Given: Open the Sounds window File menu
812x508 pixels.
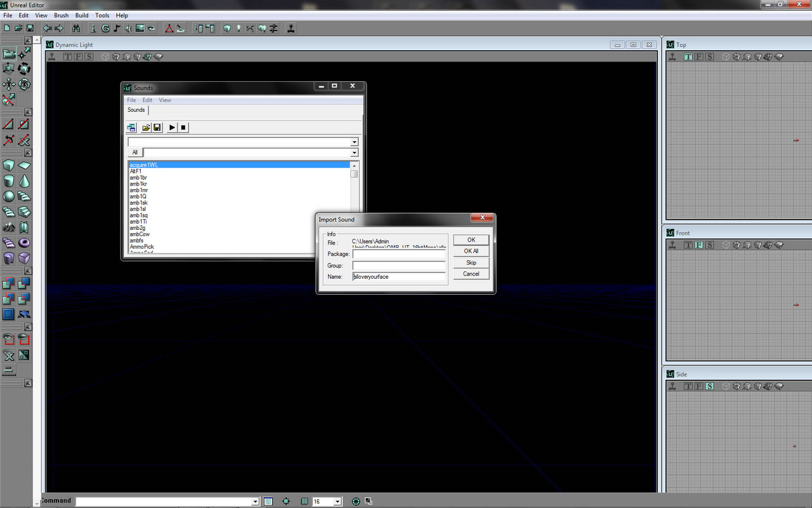Looking at the screenshot, I should click(131, 100).
